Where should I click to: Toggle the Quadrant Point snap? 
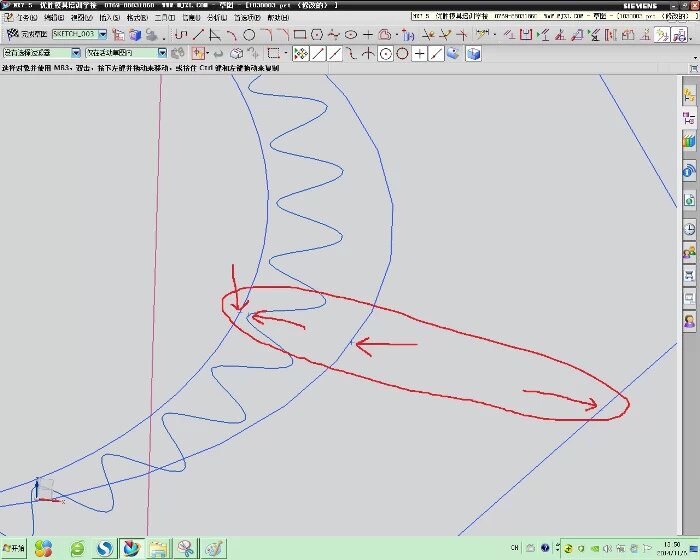402,54
